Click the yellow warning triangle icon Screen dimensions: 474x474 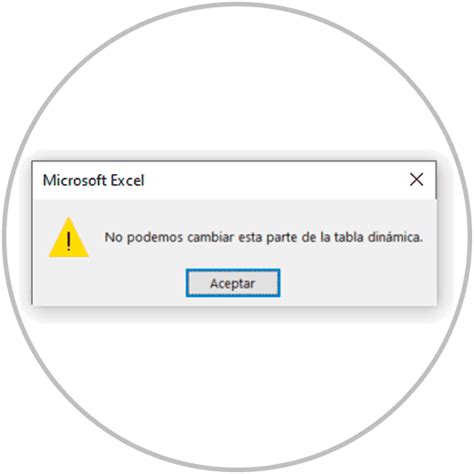tap(68, 237)
